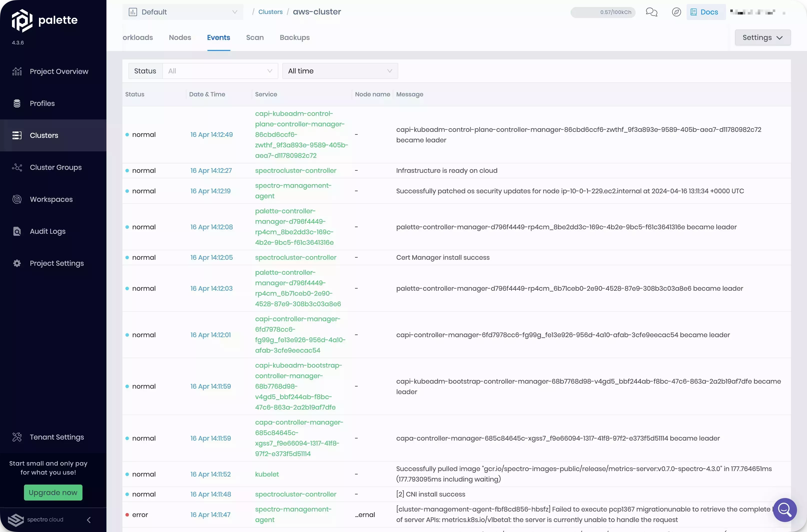Image resolution: width=807 pixels, height=532 pixels.
Task: Switch to the Backups tab
Action: 294,38
